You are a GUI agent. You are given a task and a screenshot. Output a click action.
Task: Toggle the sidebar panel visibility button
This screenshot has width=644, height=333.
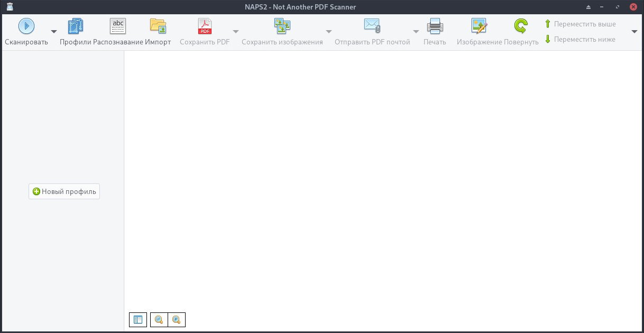pos(138,320)
